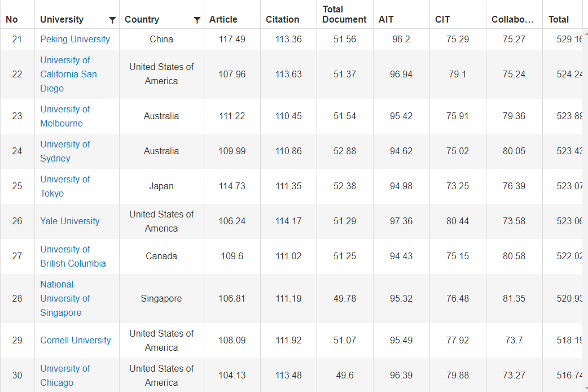Image resolution: width=588 pixels, height=392 pixels.
Task: Open the Country column filter icon
Action: click(197, 20)
